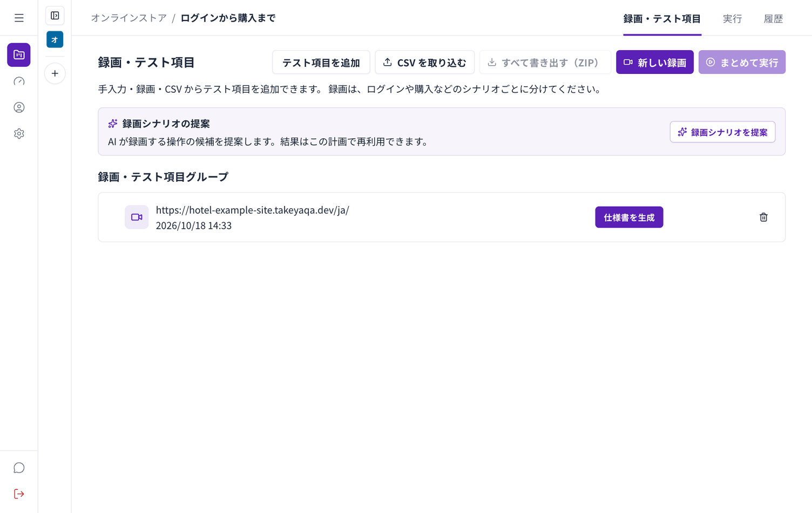
Task: Click the video camera icon on recording row
Action: 137,217
